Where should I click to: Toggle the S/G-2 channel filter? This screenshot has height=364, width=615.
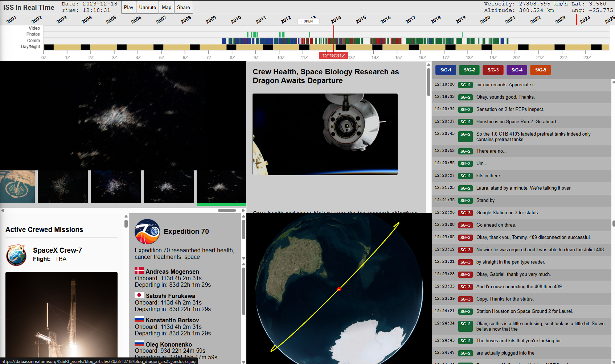[470, 70]
